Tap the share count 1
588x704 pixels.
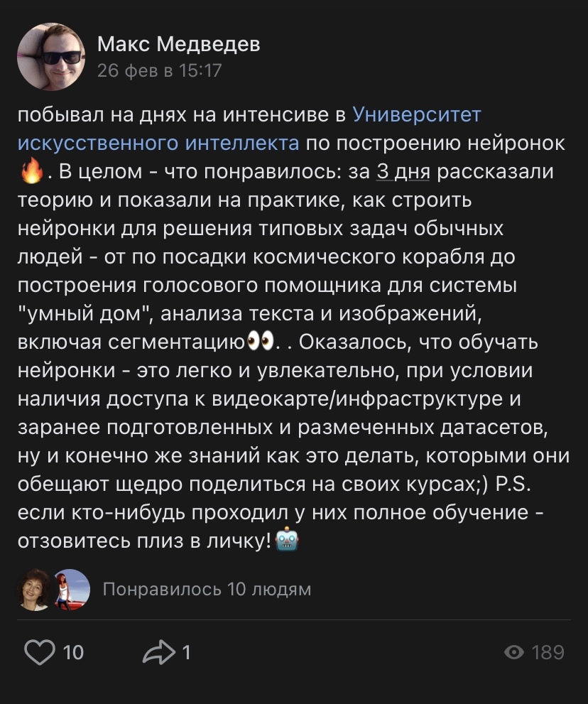[186, 652]
